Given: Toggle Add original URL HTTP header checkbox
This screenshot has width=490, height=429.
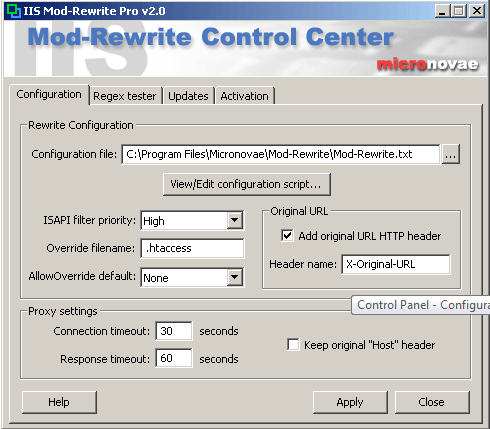Looking at the screenshot, I should click(287, 236).
